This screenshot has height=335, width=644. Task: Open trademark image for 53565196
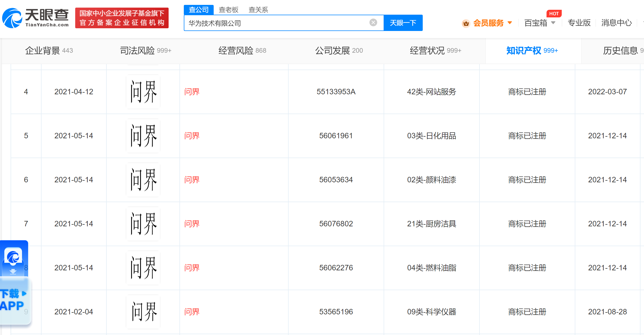pos(143,312)
